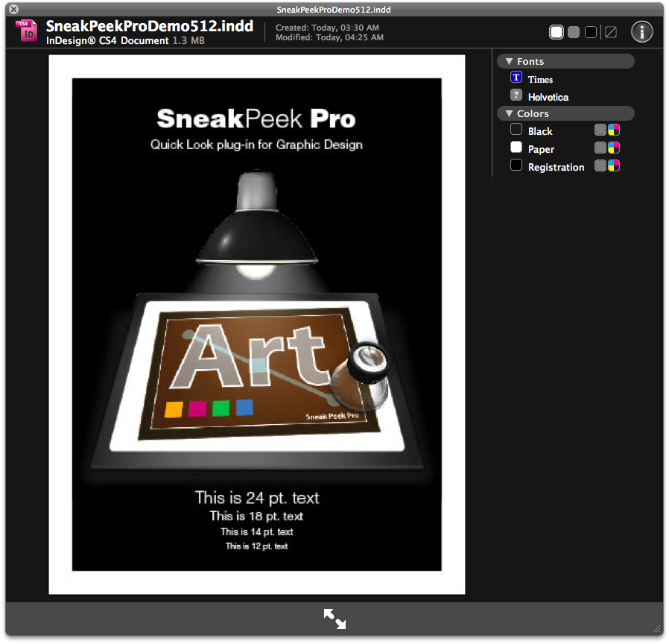Click the Paper color swatch
Image resolution: width=669 pixels, height=644 pixels.
pos(516,147)
